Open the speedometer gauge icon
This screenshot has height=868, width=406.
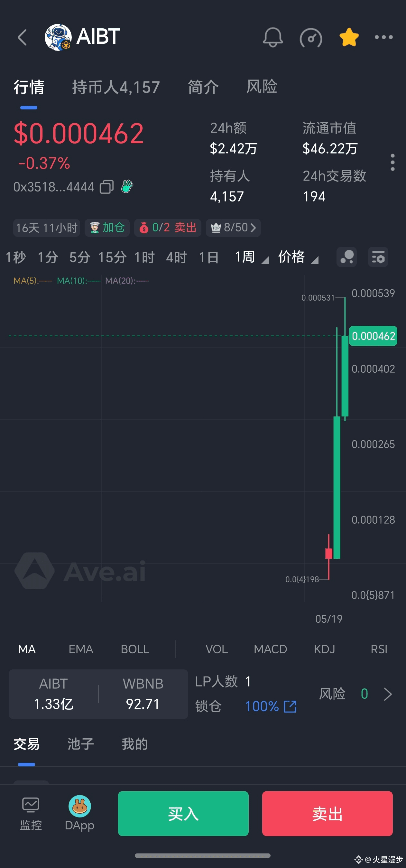coord(311,38)
